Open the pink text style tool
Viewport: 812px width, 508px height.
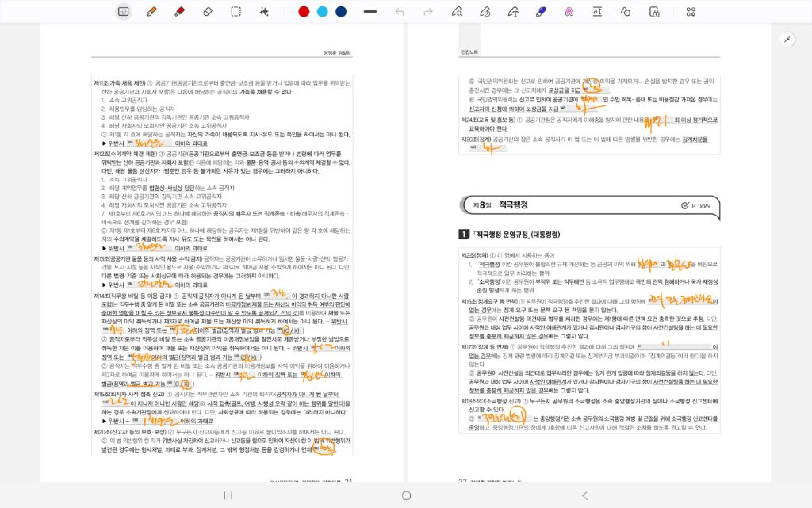(569, 12)
